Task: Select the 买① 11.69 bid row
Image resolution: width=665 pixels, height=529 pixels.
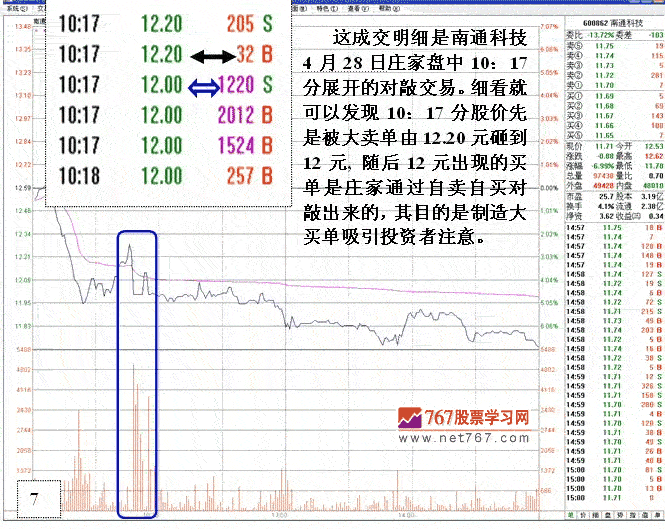Action: (612, 95)
